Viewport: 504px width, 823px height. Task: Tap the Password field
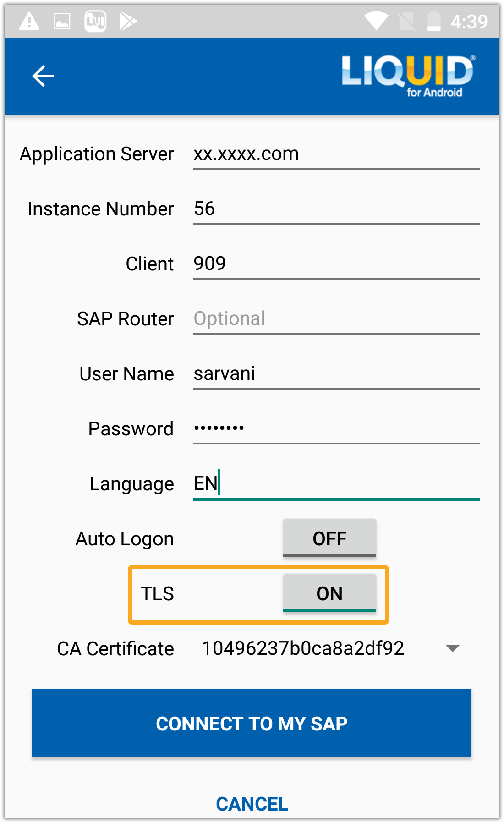336,429
